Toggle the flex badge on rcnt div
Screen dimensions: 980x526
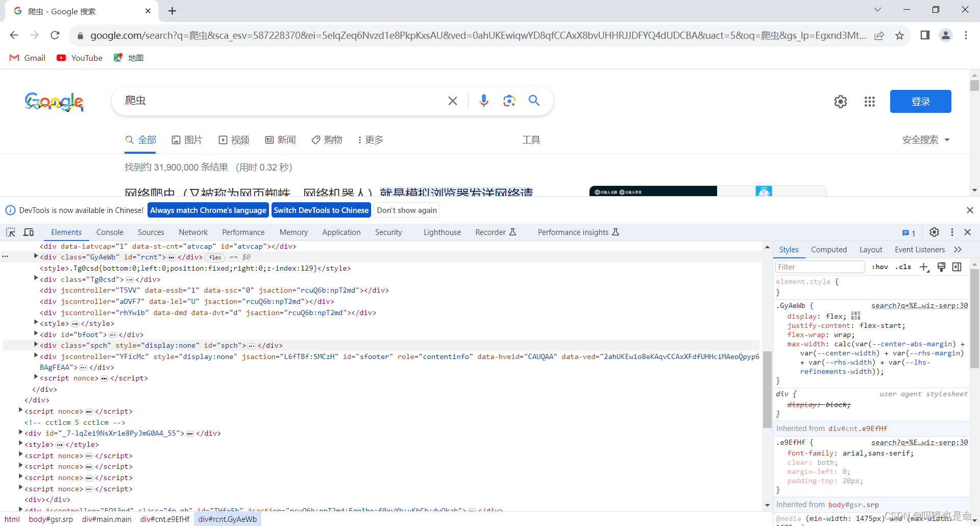215,257
